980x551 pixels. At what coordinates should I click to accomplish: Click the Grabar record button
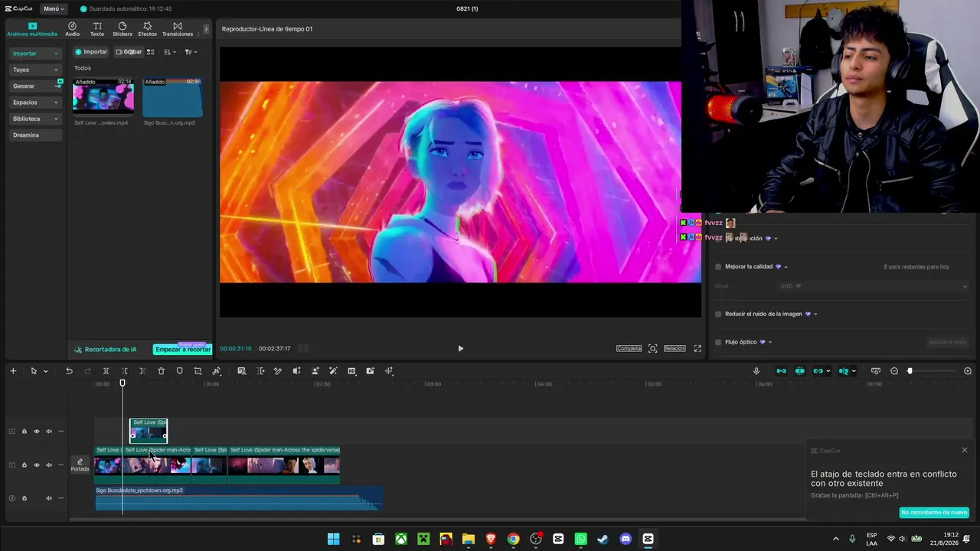129,52
